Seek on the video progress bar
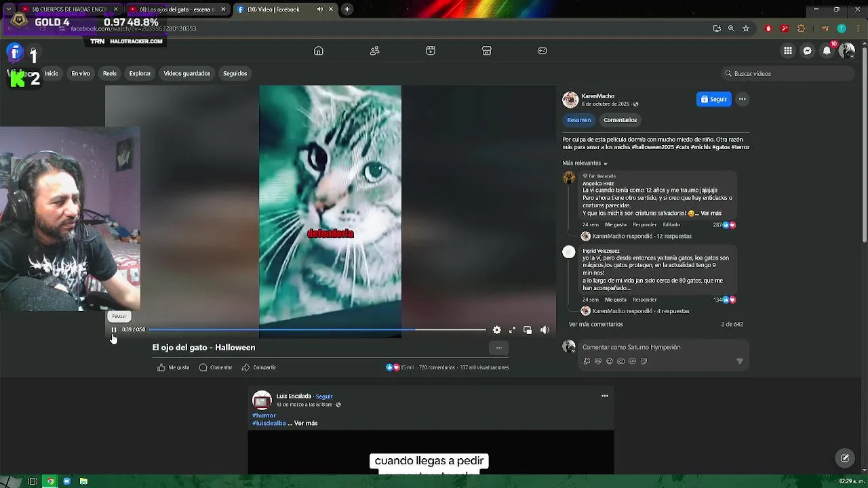The height and width of the screenshot is (488, 868). coord(317,330)
